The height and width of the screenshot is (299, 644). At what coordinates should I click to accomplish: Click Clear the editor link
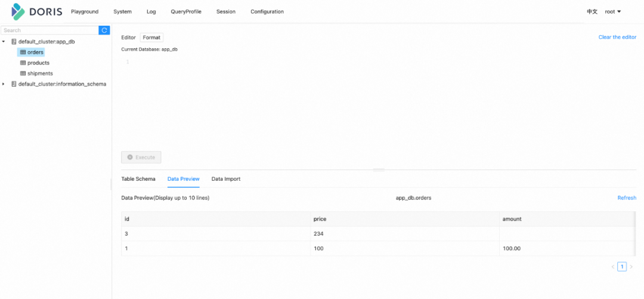pos(617,37)
